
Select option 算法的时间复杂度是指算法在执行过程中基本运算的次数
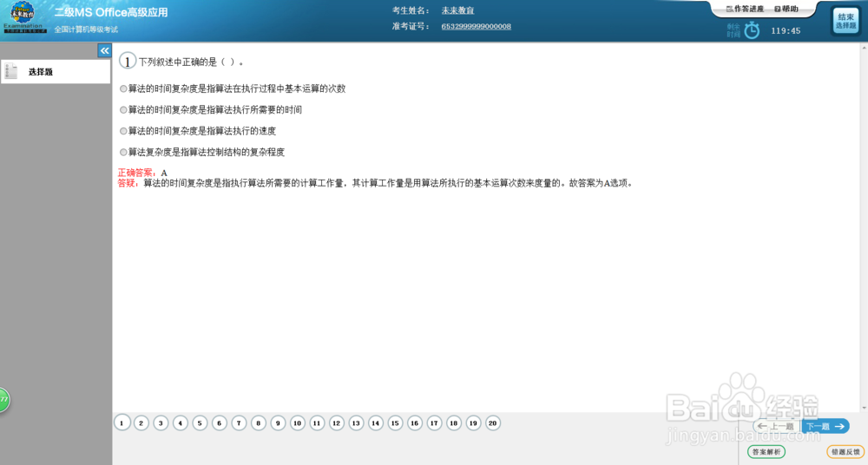point(233,88)
